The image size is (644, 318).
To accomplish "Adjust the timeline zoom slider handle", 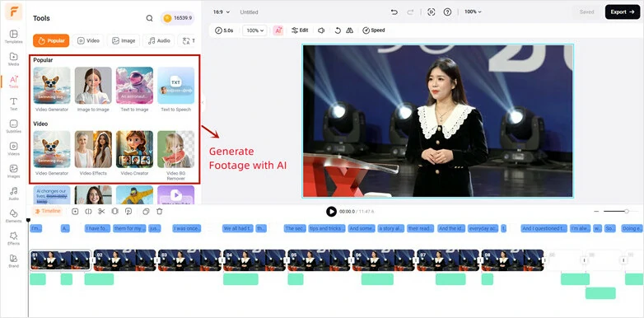I will pos(627,211).
